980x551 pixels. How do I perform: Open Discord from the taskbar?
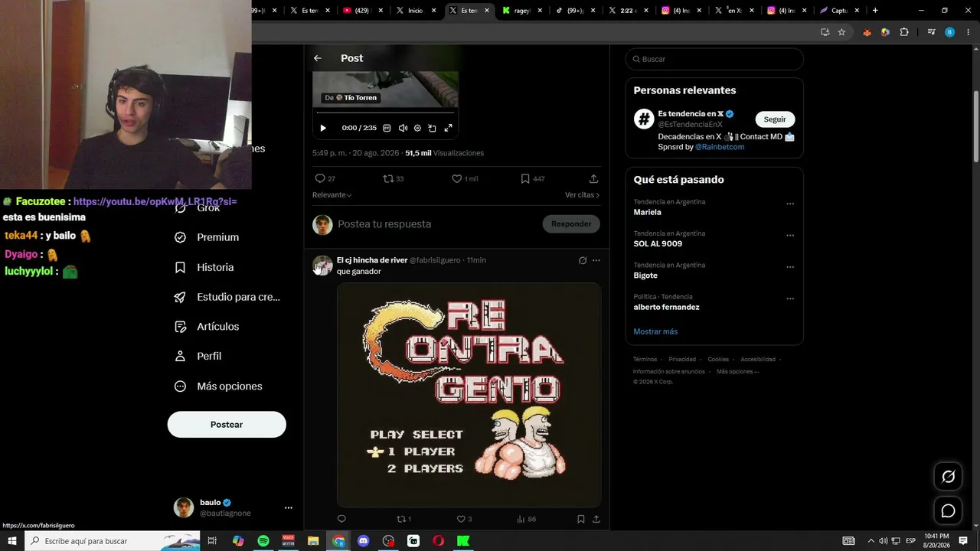[364, 541]
